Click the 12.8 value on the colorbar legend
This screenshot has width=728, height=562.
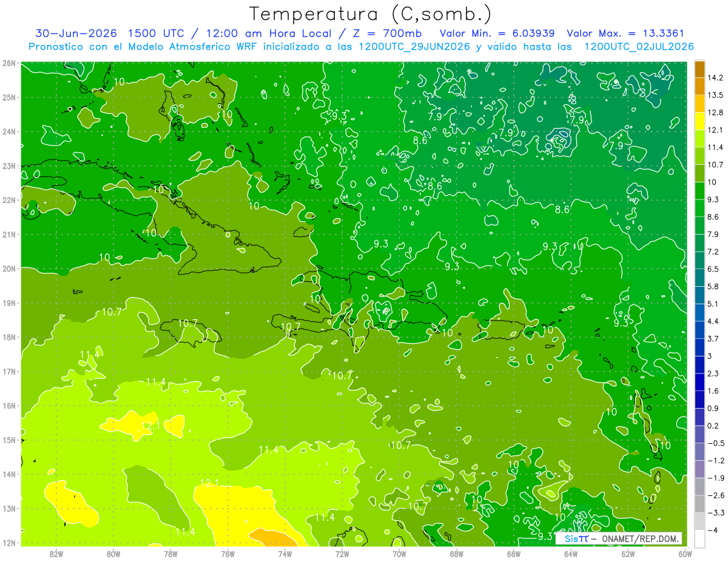(x=714, y=113)
